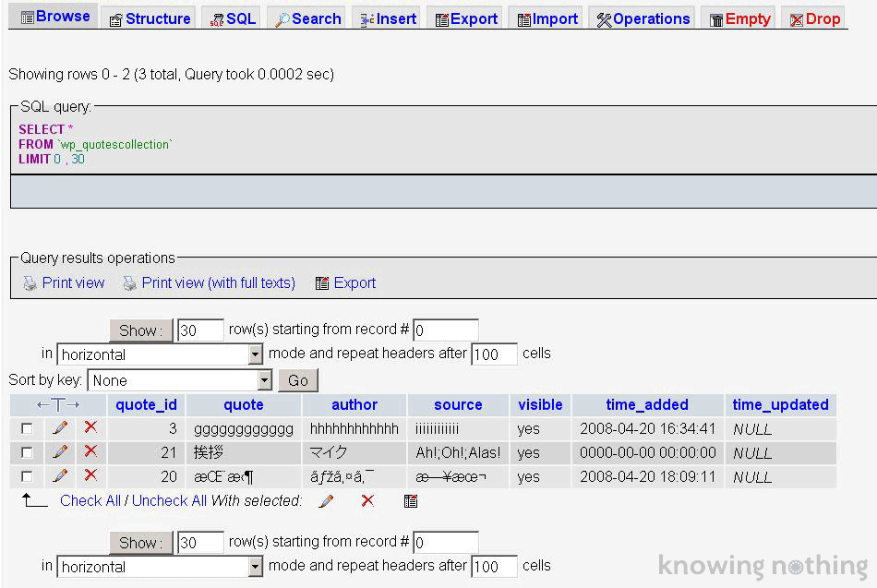Toggle full texts arrow icon in header

coord(58,404)
